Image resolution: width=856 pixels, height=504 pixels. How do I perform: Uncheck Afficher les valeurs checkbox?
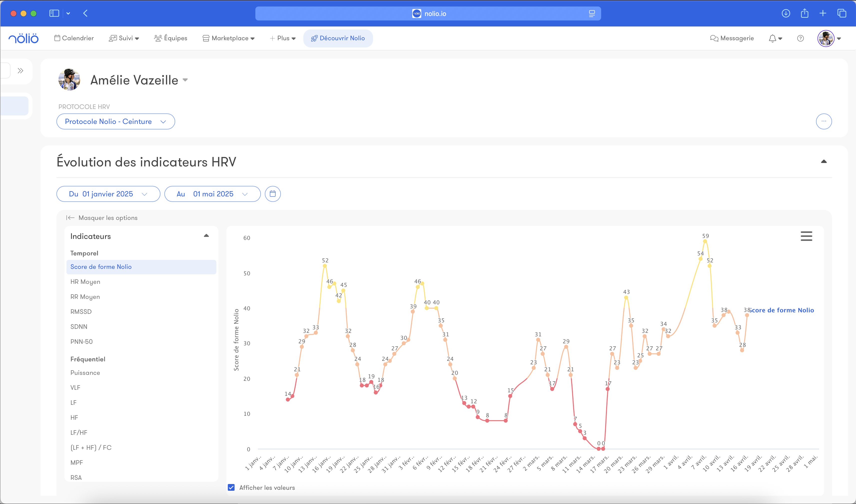coord(231,487)
